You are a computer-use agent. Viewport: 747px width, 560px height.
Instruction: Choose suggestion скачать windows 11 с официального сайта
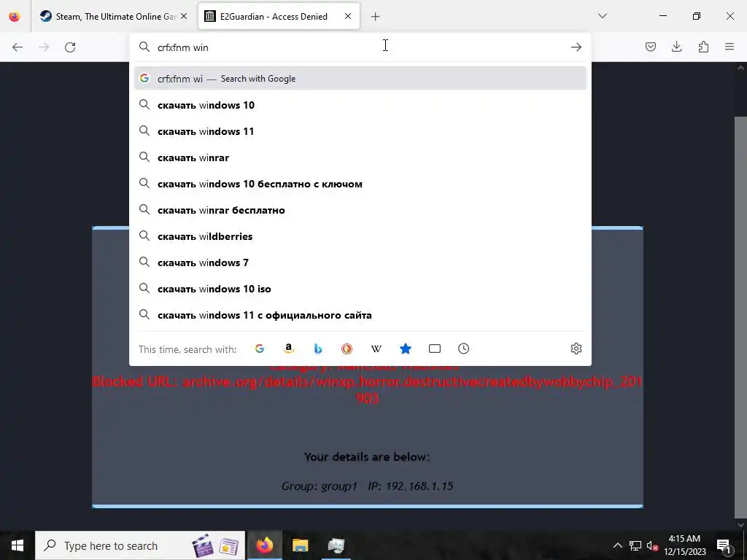point(360,315)
